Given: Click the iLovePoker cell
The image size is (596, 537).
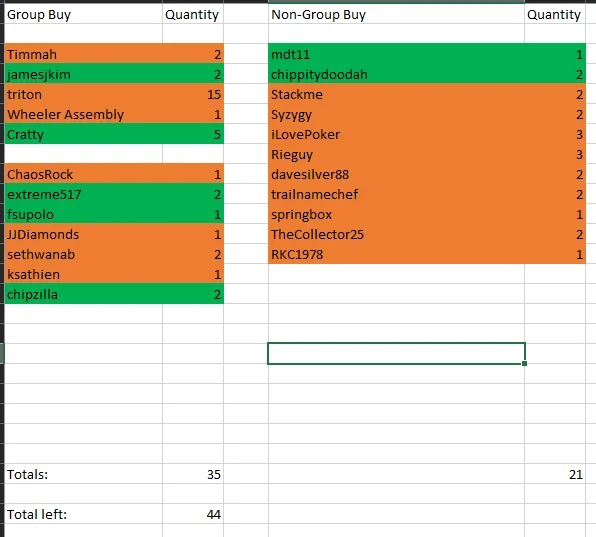Looking at the screenshot, I should pyautogui.click(x=396, y=134).
